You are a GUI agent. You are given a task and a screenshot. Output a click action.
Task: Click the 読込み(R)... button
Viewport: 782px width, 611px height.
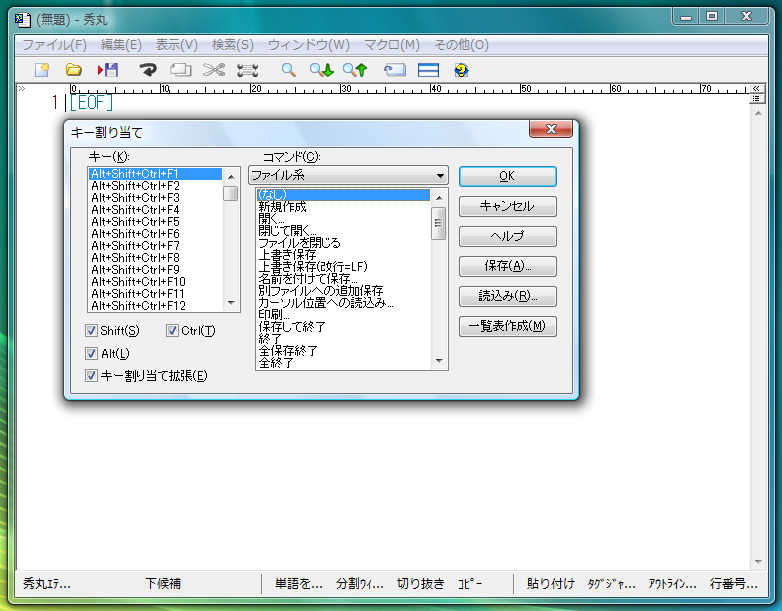click(x=508, y=296)
